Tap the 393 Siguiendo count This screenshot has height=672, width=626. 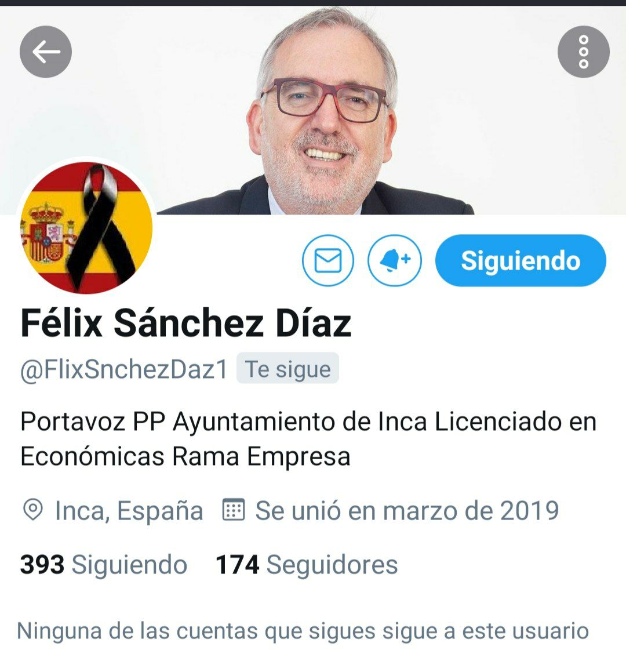click(x=104, y=564)
